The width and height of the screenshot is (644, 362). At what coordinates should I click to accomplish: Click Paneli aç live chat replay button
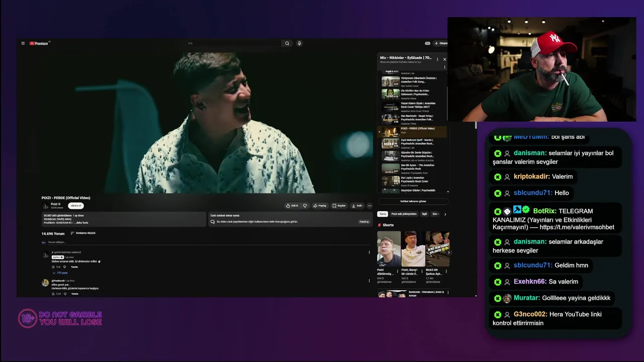coord(364,222)
